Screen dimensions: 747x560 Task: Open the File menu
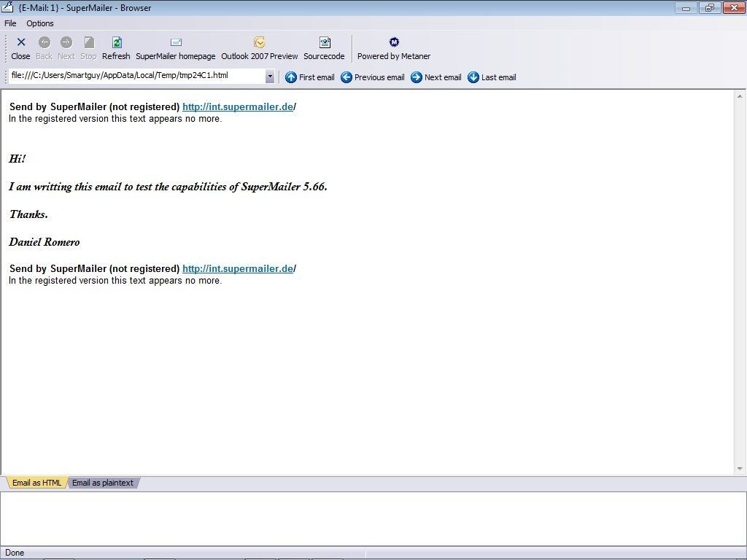coord(10,23)
